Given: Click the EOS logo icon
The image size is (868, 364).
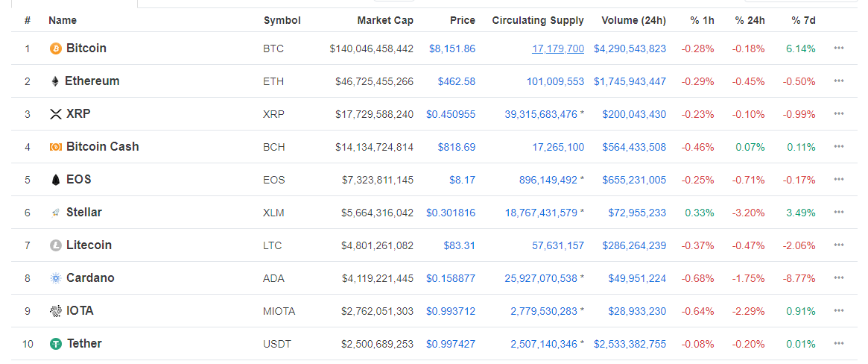Looking at the screenshot, I should tap(55, 180).
